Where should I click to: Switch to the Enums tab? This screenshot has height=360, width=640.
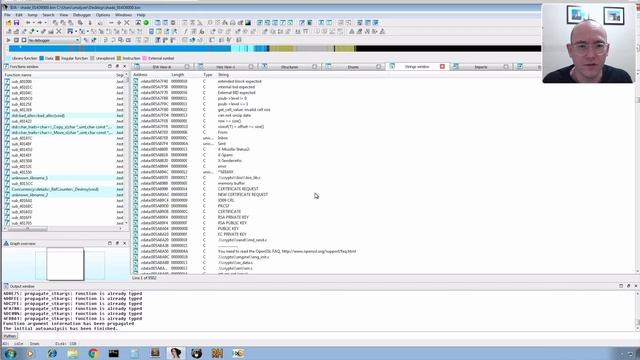pos(353,67)
